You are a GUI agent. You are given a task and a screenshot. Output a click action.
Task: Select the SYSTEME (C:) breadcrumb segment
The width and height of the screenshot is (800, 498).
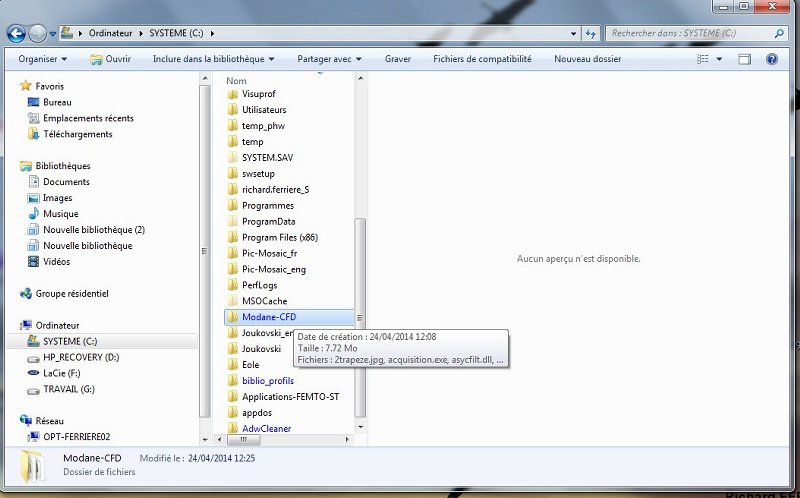(x=176, y=33)
